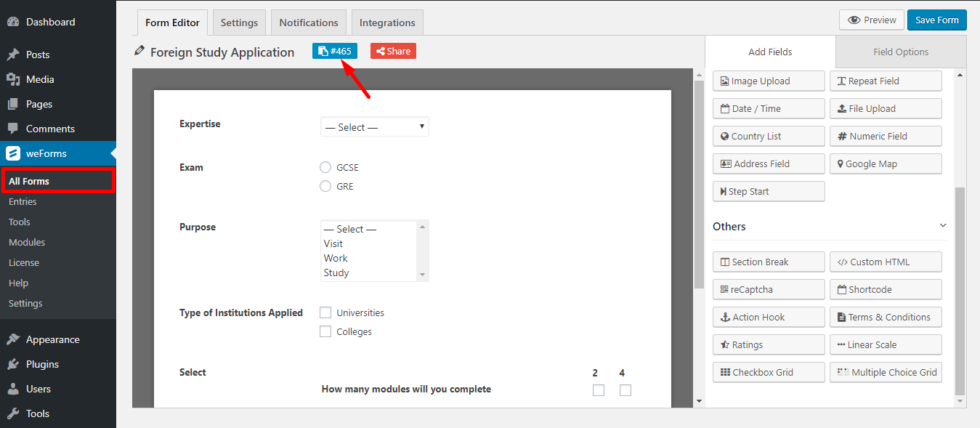Insert a Section Break
Screen dimensions: 980x428
pyautogui.click(x=768, y=262)
